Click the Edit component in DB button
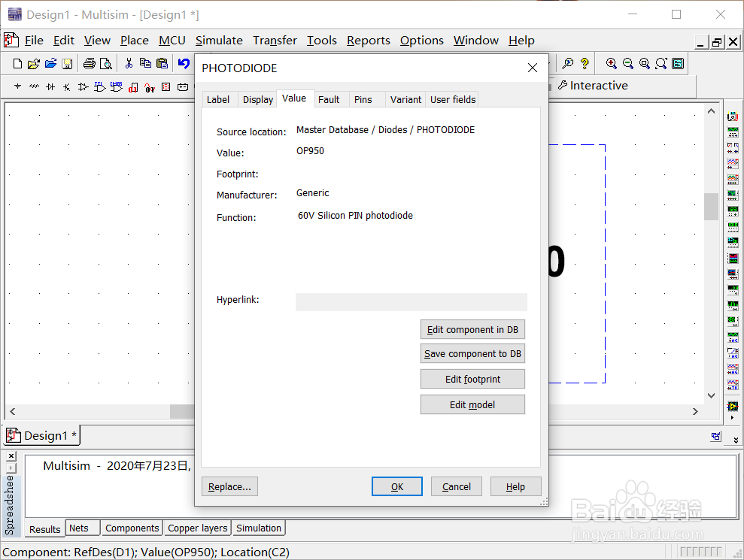The width and height of the screenshot is (744, 560). point(472,329)
